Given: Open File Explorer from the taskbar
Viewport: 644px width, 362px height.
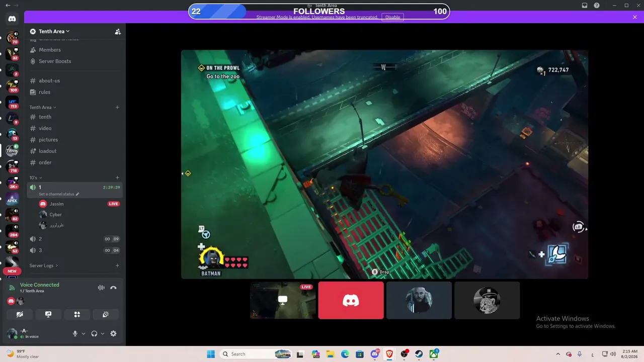Looking at the screenshot, I should click(x=330, y=354).
